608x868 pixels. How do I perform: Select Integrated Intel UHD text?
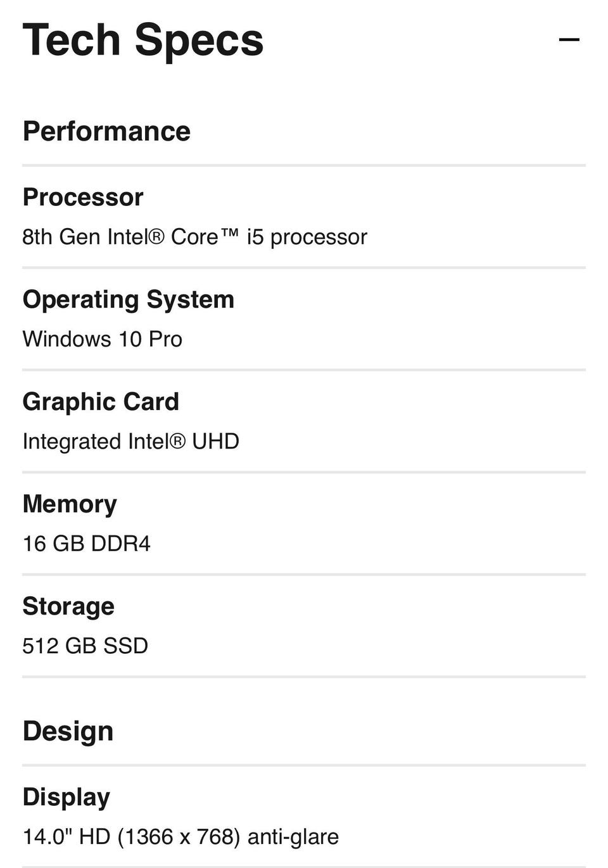pyautogui.click(x=131, y=441)
